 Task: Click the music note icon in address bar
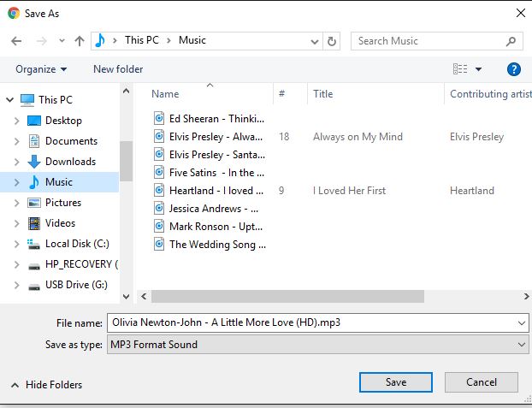point(100,40)
